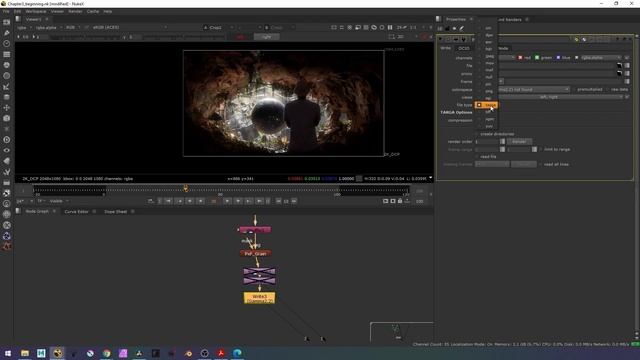Toggle the premultiplied checkbox

(x=573, y=89)
